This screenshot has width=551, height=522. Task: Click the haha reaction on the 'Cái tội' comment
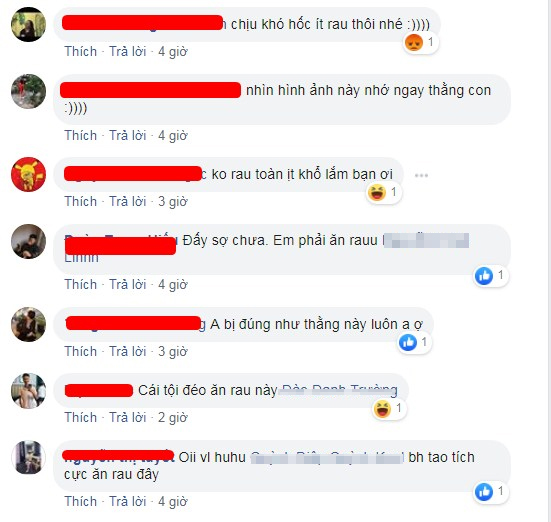point(382,408)
